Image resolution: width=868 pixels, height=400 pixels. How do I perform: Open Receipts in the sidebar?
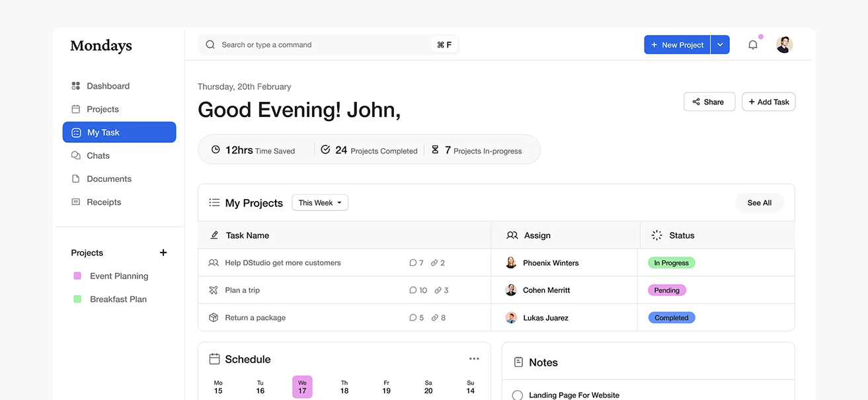[104, 202]
